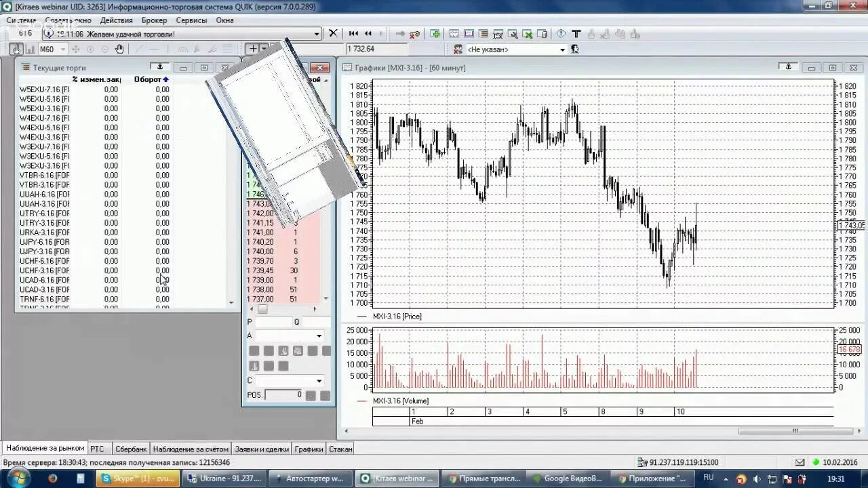
Task: Click the POS. position field
Action: click(284, 394)
